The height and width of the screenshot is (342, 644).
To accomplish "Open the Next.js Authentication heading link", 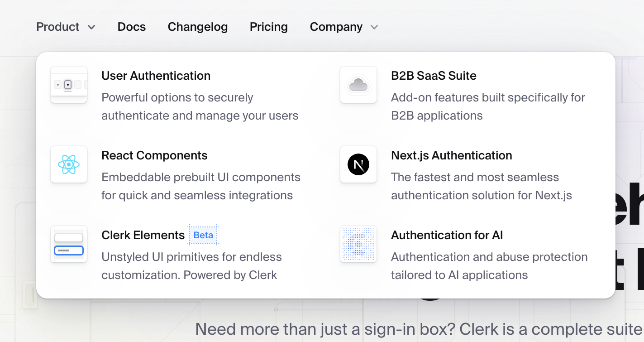I will pos(452,155).
